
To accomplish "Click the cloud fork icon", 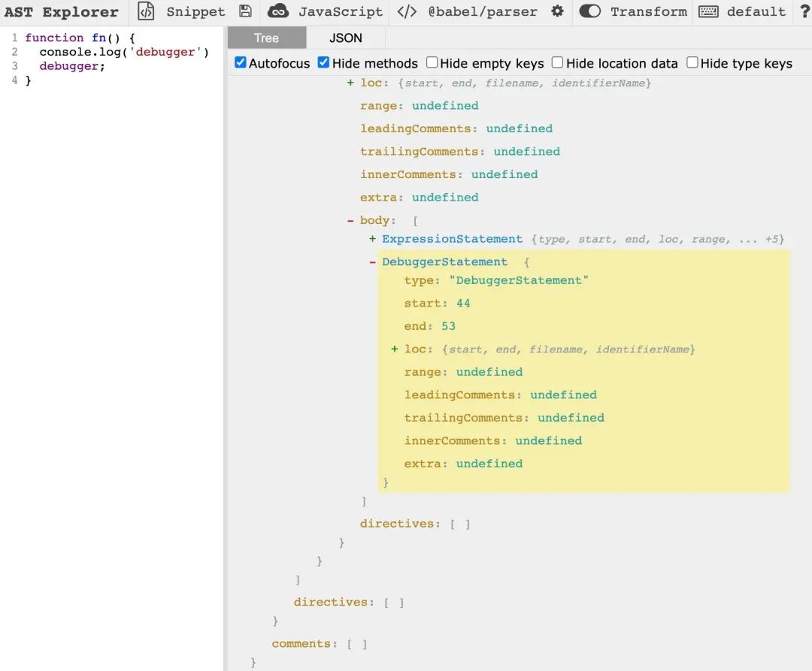I will 278,11.
